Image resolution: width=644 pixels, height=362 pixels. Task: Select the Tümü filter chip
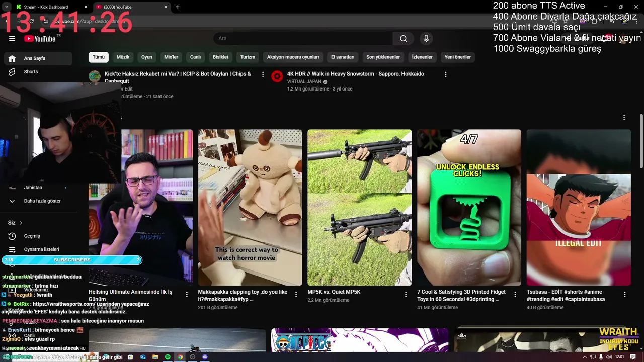[99, 57]
